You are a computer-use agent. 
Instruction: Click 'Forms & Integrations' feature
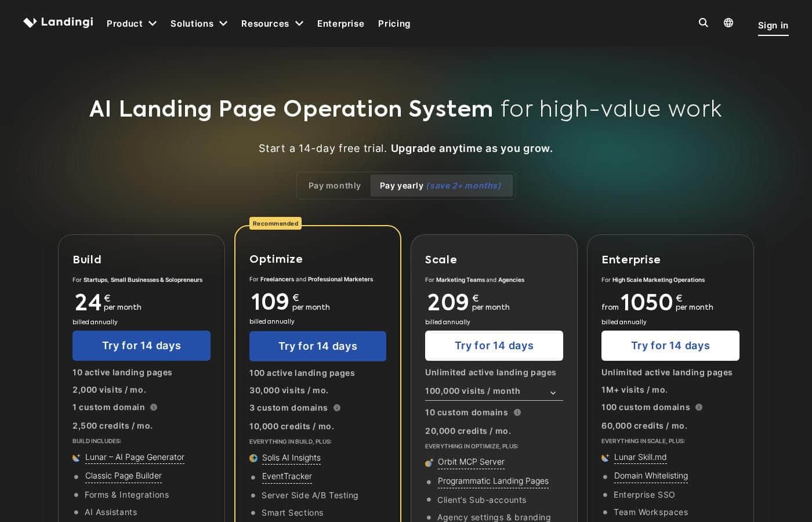click(126, 495)
